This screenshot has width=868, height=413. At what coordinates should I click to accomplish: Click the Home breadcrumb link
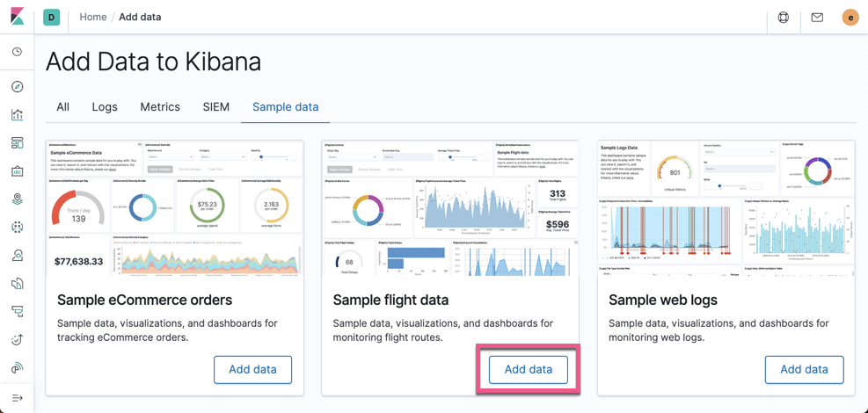pos(93,18)
